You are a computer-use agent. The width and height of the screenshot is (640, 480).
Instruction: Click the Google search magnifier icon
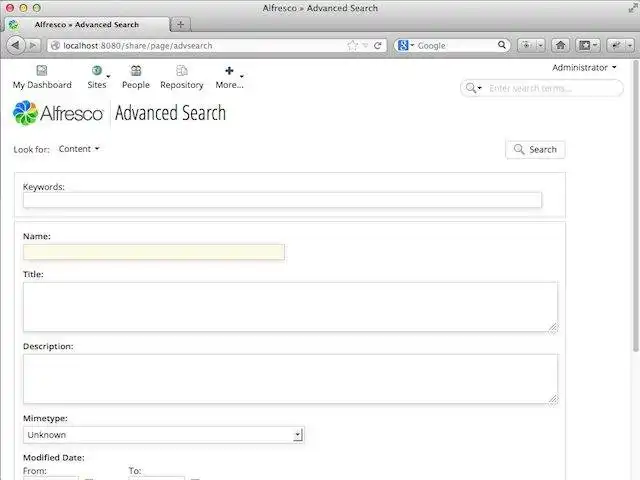pyautogui.click(x=502, y=45)
